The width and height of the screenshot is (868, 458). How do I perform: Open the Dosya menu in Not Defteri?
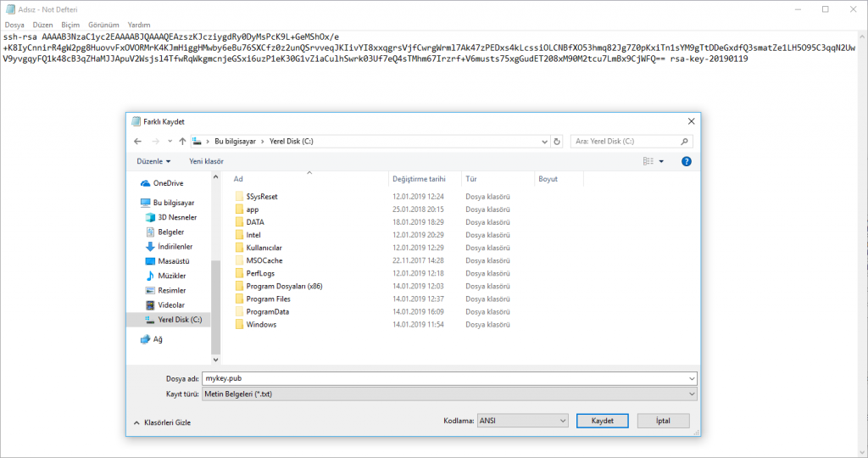pyautogui.click(x=14, y=25)
